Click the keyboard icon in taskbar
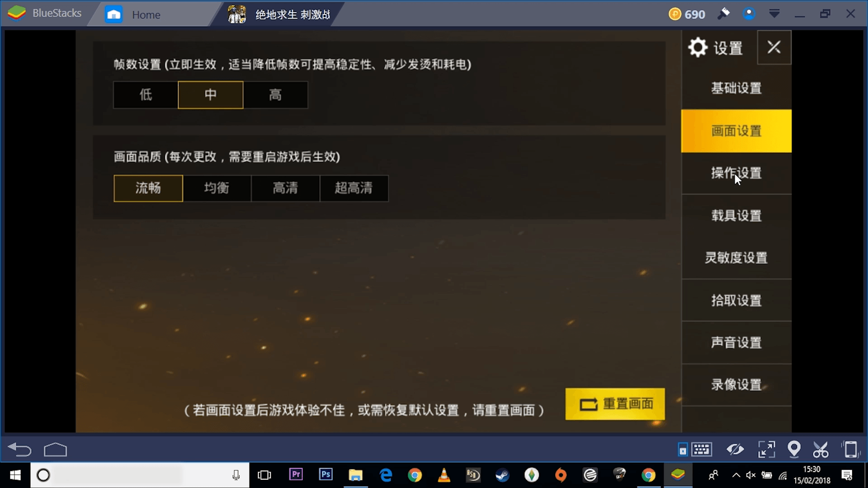Screen dimensions: 868x488 point(702,448)
